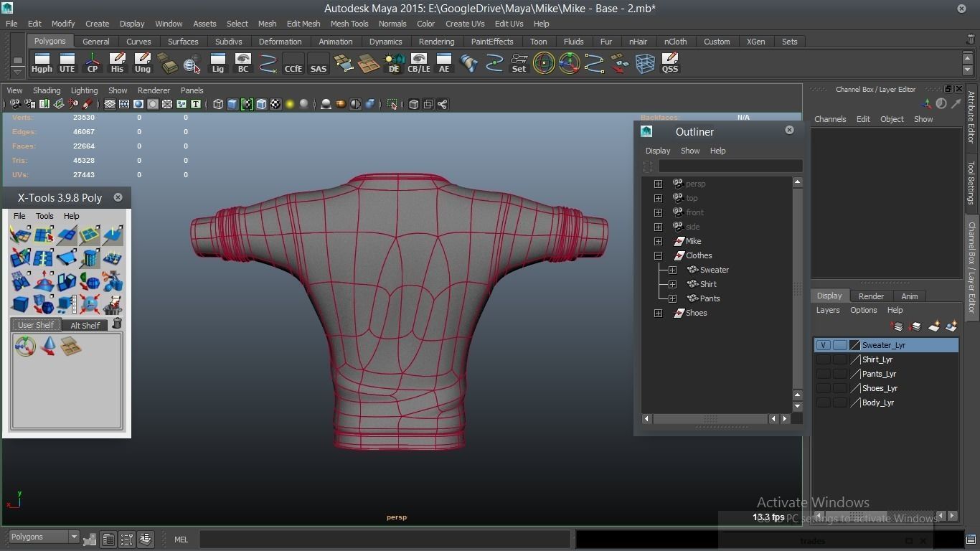Click the His shelf icon
The image size is (980, 551).
click(x=117, y=63)
